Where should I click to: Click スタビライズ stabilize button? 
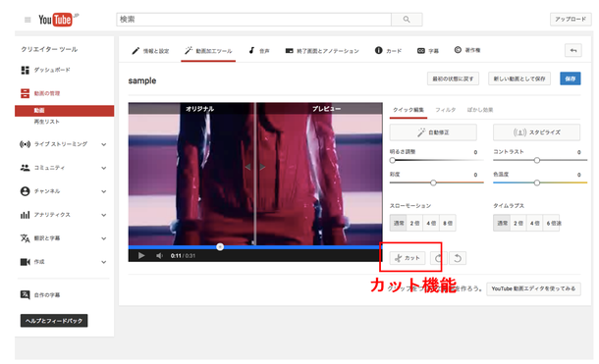(x=536, y=132)
